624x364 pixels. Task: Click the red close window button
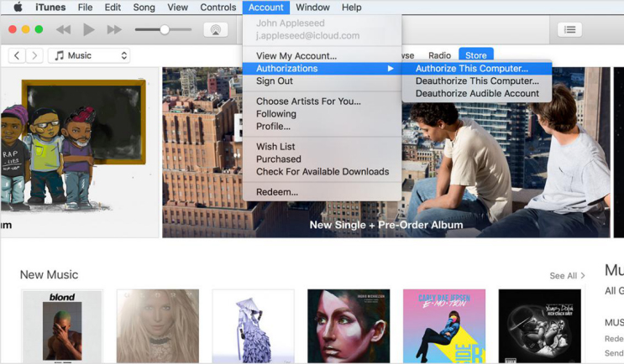[13, 29]
